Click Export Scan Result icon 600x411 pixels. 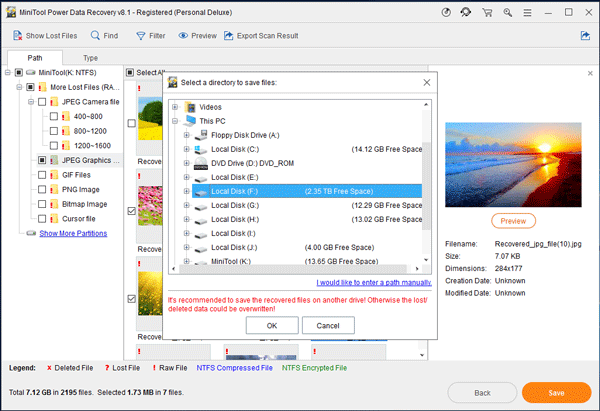point(228,36)
